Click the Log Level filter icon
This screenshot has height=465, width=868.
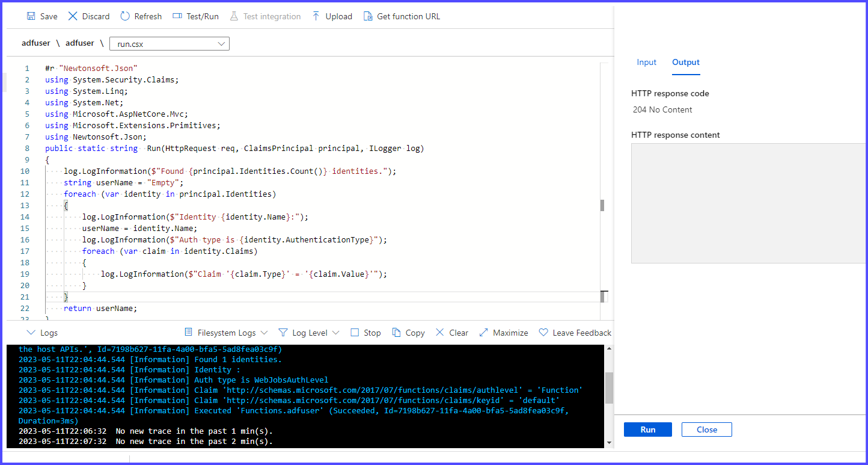(283, 333)
